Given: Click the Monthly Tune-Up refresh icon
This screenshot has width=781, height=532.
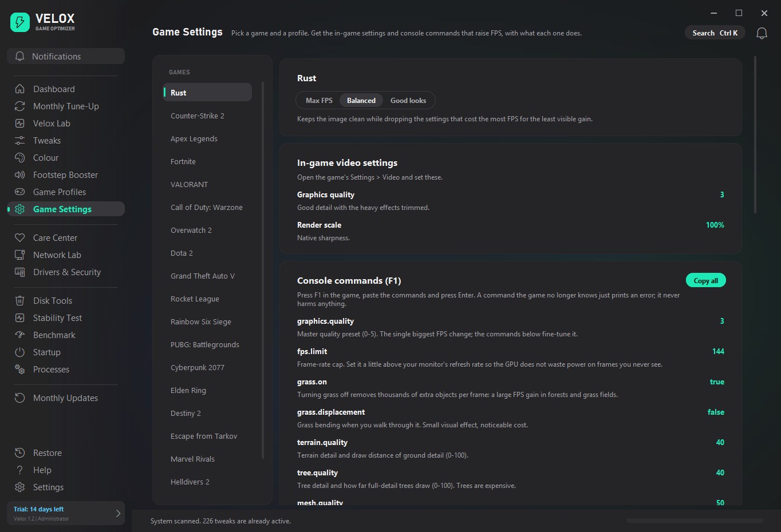Looking at the screenshot, I should 19,106.
